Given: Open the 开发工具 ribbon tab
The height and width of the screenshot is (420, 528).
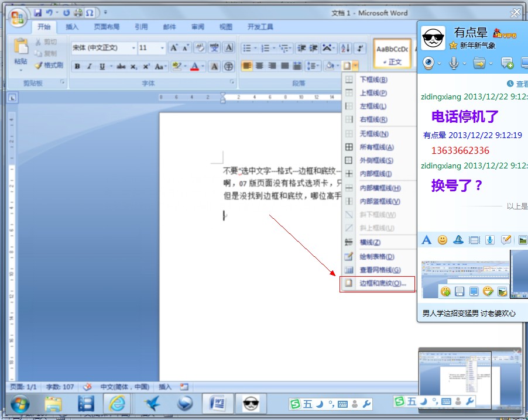Looking at the screenshot, I should 260,27.
